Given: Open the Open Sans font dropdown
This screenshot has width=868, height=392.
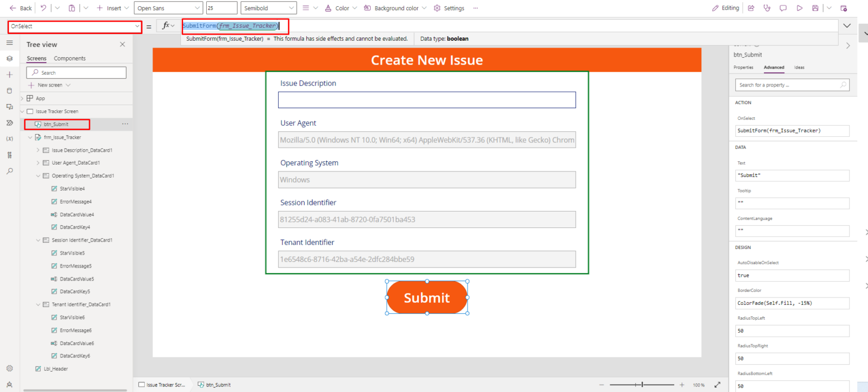Looking at the screenshot, I should click(x=168, y=8).
